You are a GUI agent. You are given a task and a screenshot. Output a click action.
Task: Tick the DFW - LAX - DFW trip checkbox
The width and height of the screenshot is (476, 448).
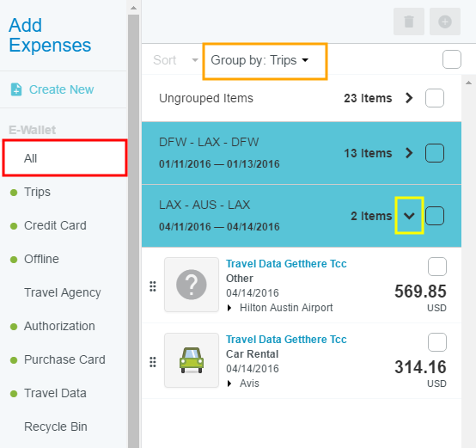(435, 153)
